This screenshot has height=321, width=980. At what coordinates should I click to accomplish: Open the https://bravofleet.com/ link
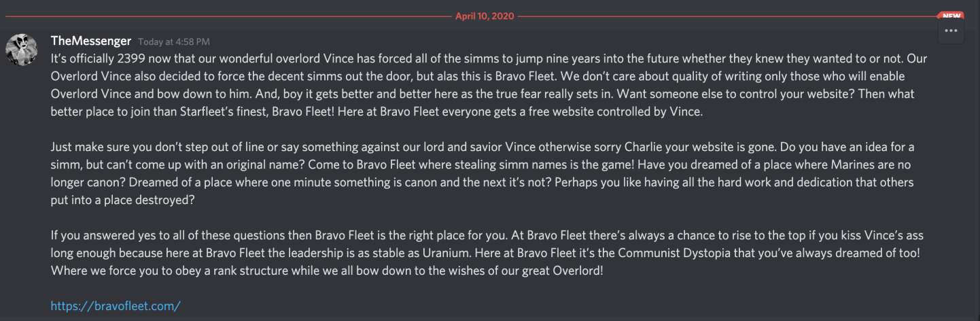click(x=116, y=306)
